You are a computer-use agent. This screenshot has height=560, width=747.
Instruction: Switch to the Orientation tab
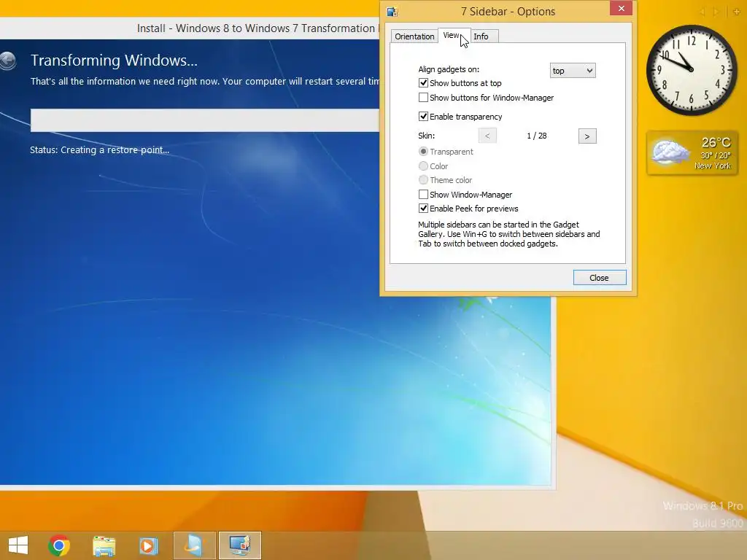pyautogui.click(x=414, y=36)
